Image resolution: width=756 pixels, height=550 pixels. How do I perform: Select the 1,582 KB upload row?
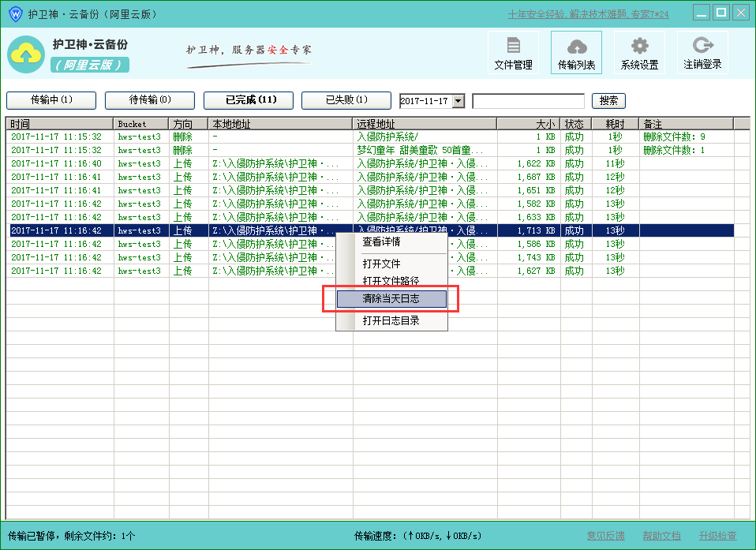372,204
